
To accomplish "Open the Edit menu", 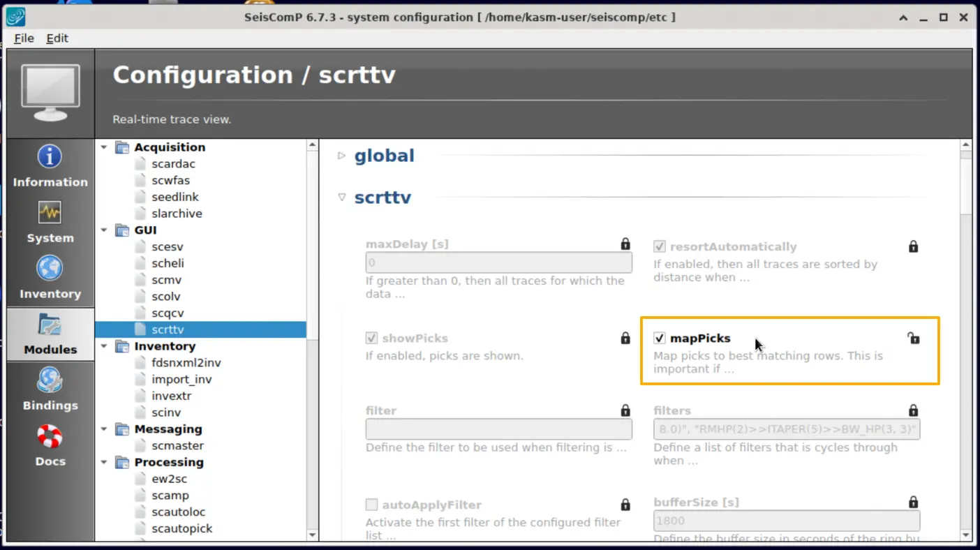I will 57,38.
